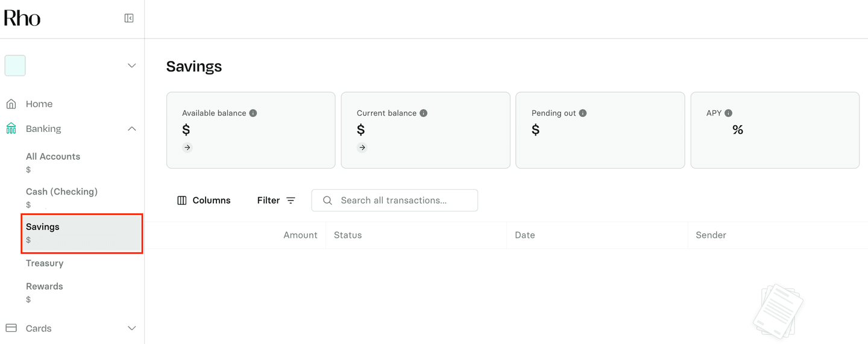Go to Treasury account
The width and height of the screenshot is (868, 344).
click(45, 263)
